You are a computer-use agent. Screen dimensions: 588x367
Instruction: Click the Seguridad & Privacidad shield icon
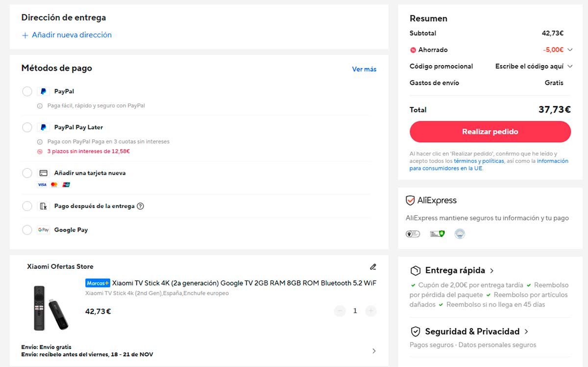(x=414, y=331)
